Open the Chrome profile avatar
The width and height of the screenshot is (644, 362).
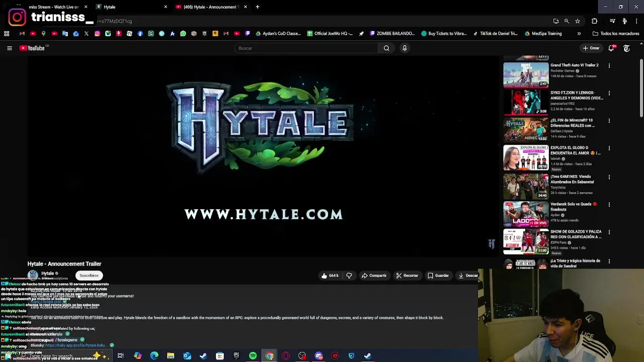coord(625,21)
